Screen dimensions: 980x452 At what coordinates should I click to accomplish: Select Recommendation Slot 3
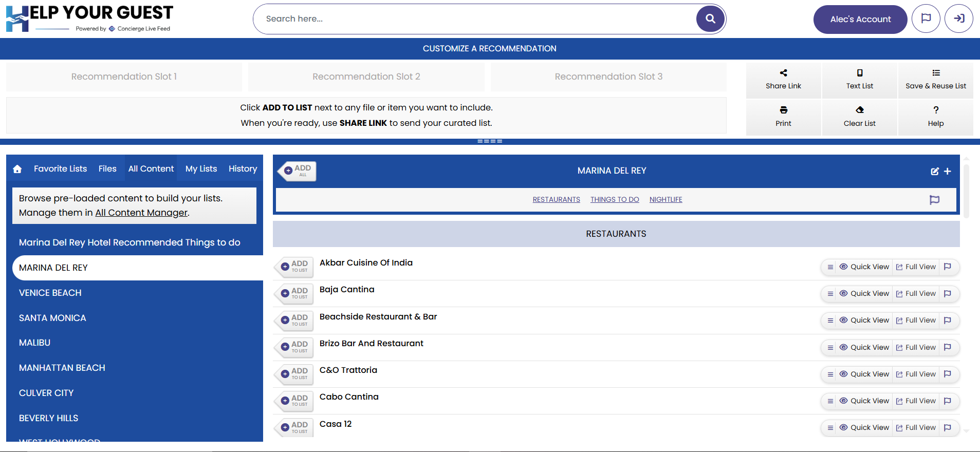tap(608, 77)
